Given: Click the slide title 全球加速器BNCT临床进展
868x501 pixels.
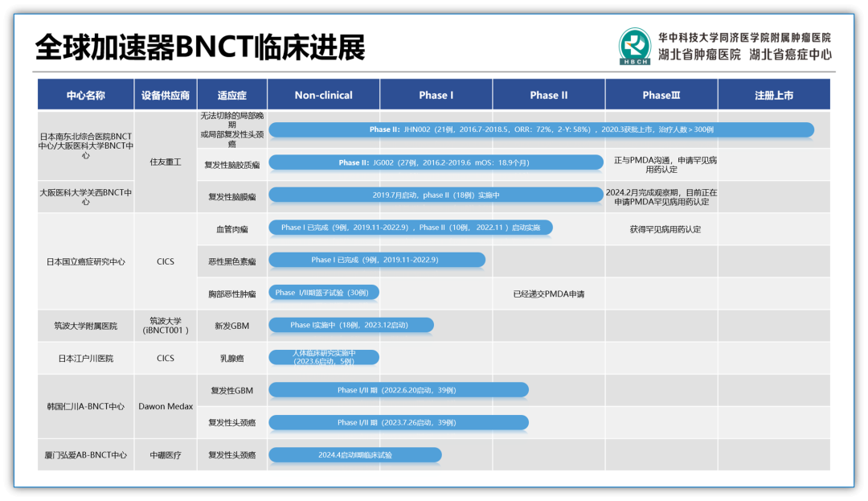Looking at the screenshot, I should tap(200, 47).
